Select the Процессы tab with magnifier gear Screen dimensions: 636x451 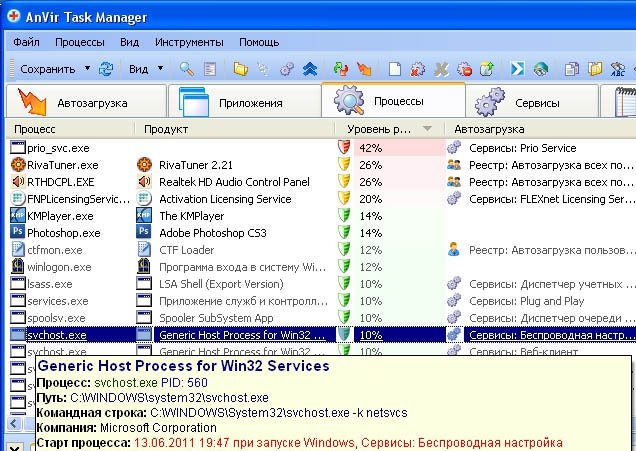pos(393,100)
